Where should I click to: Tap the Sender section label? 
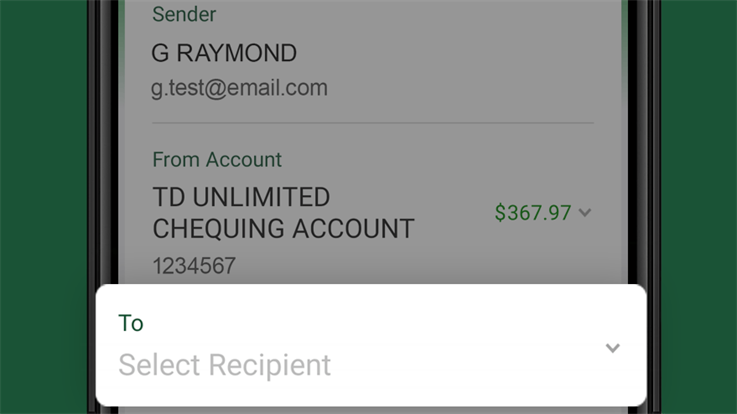click(x=184, y=14)
